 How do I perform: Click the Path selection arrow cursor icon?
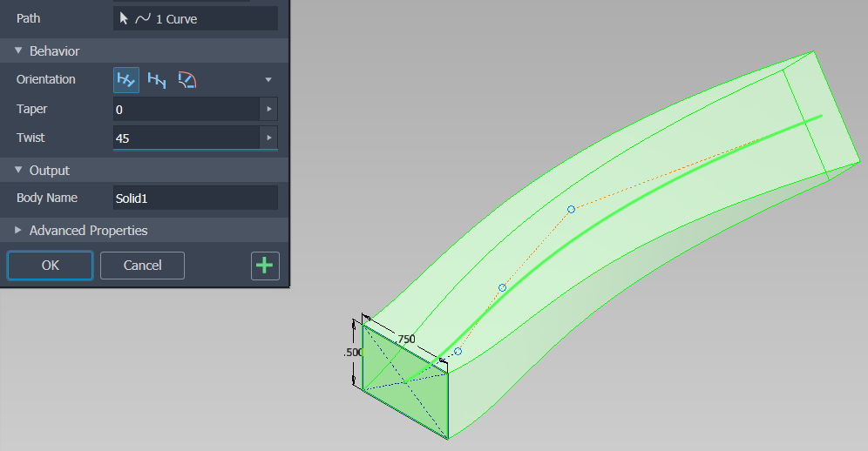(x=124, y=19)
